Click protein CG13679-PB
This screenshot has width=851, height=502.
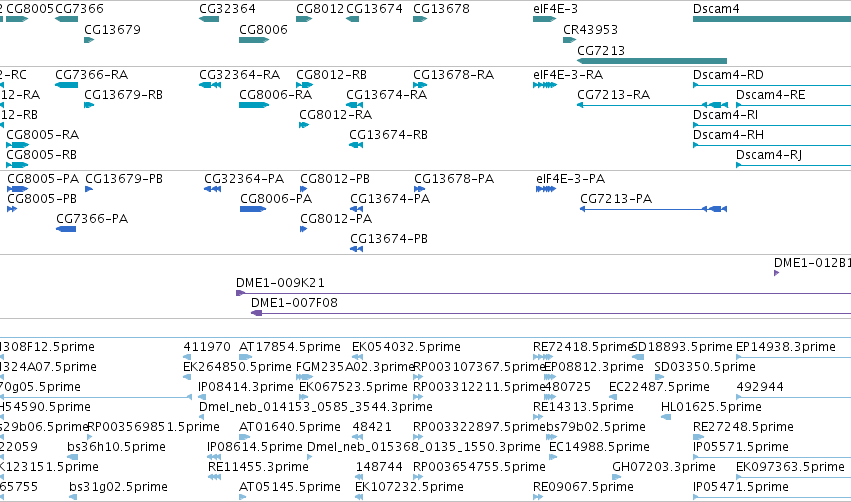tap(124, 179)
